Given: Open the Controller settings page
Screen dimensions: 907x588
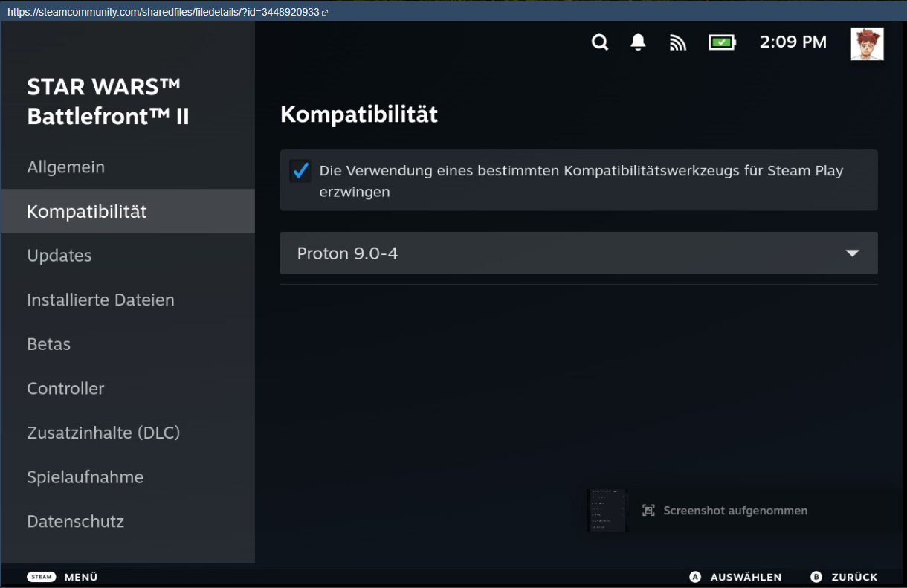Looking at the screenshot, I should (65, 389).
